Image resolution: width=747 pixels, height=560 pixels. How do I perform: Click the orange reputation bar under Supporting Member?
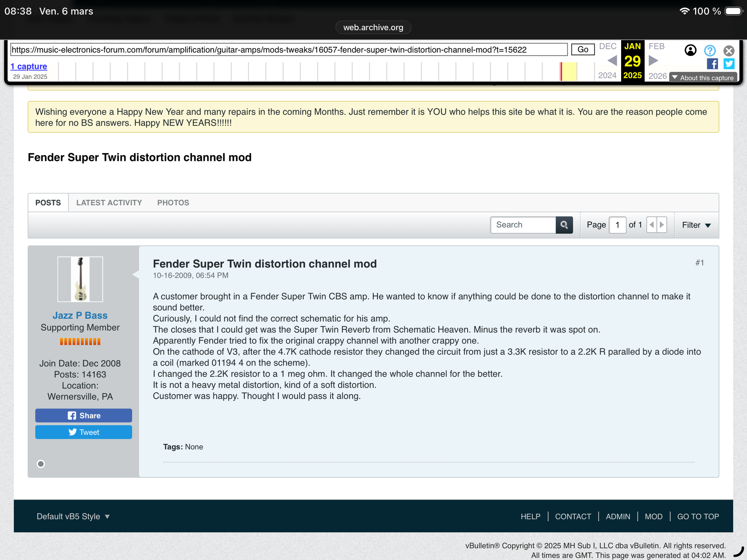tap(80, 341)
